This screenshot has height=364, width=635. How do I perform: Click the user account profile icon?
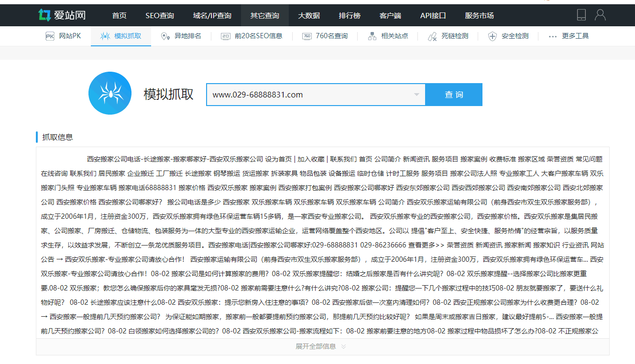point(600,15)
